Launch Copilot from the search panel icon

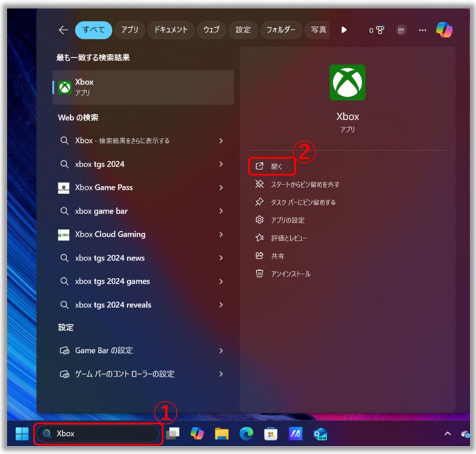[444, 30]
